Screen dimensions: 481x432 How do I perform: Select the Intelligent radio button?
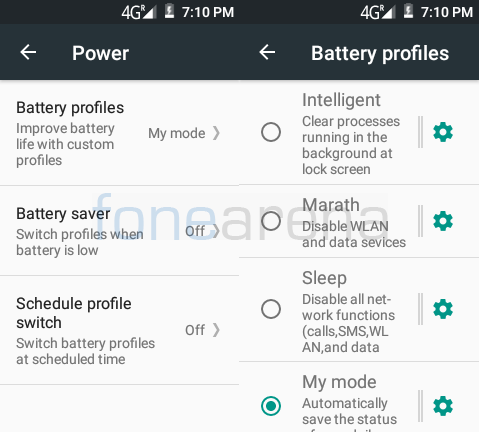point(271,132)
